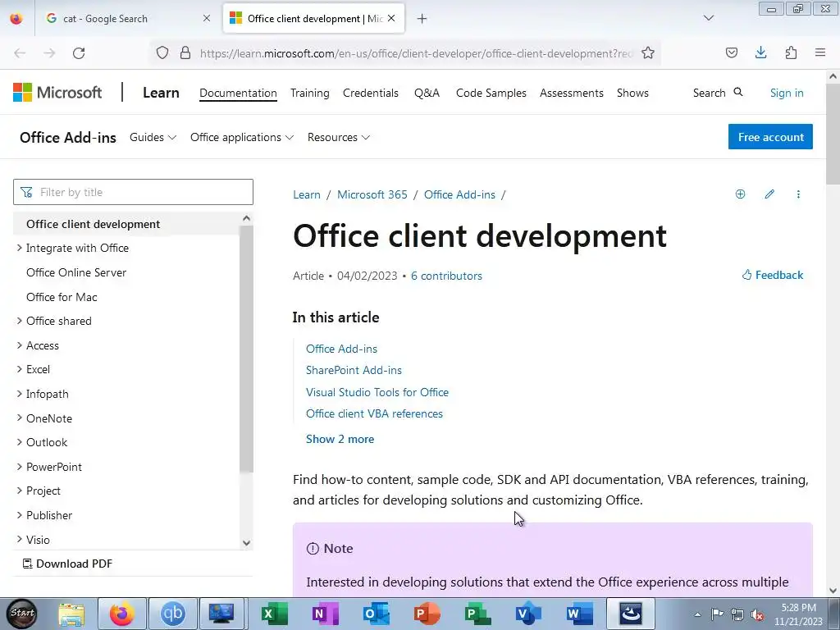The image size is (840, 630).
Task: Click the Add to collection plus-circle icon
Action: click(741, 194)
